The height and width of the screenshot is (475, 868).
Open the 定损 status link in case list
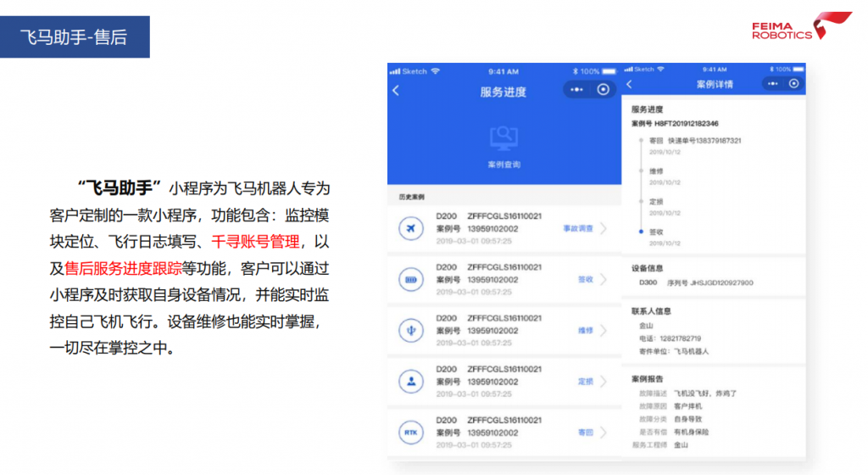point(586,382)
